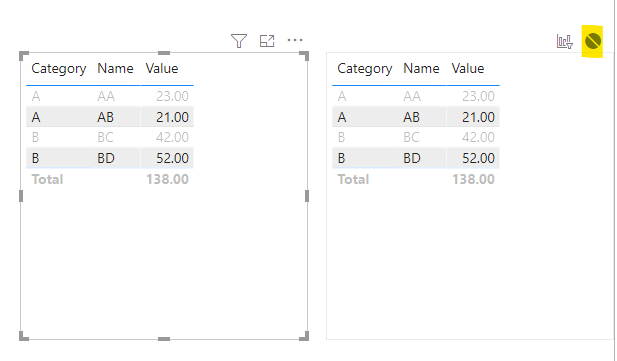Click Total label in right table
Screen dimensions: 617x361
point(353,179)
